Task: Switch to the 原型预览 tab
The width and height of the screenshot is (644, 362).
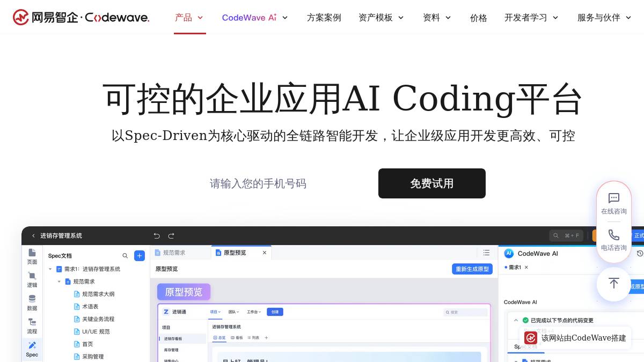Action: [x=235, y=253]
